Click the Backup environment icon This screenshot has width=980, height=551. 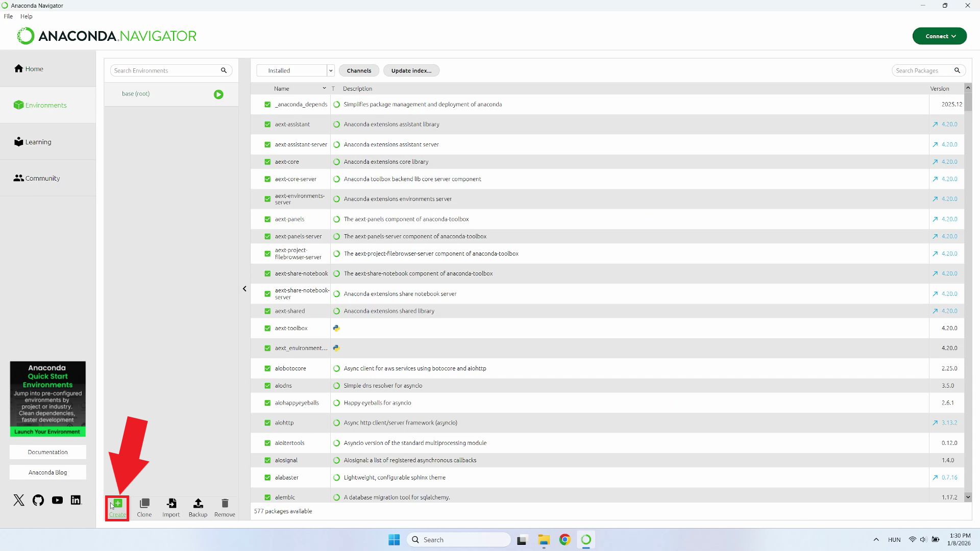point(198,504)
